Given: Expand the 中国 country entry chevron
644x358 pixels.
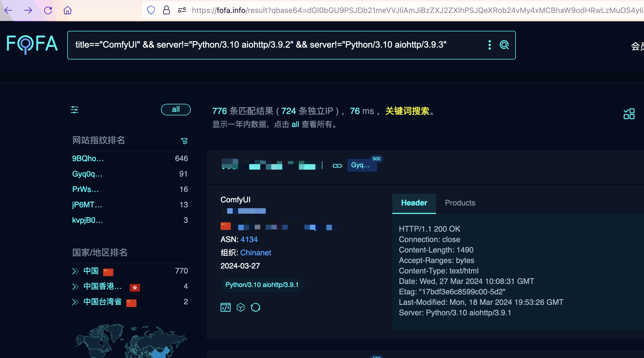Looking at the screenshot, I should click(75, 271).
